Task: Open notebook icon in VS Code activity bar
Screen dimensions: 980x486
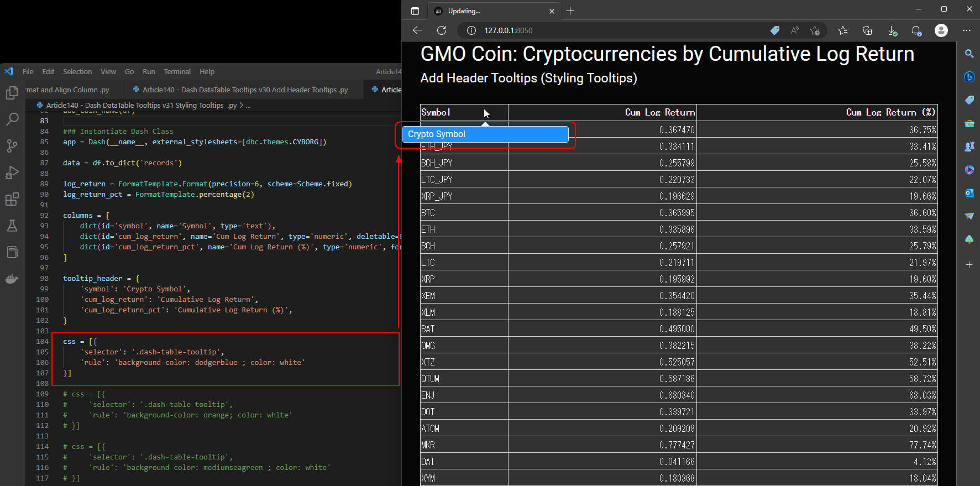Action: (x=12, y=252)
